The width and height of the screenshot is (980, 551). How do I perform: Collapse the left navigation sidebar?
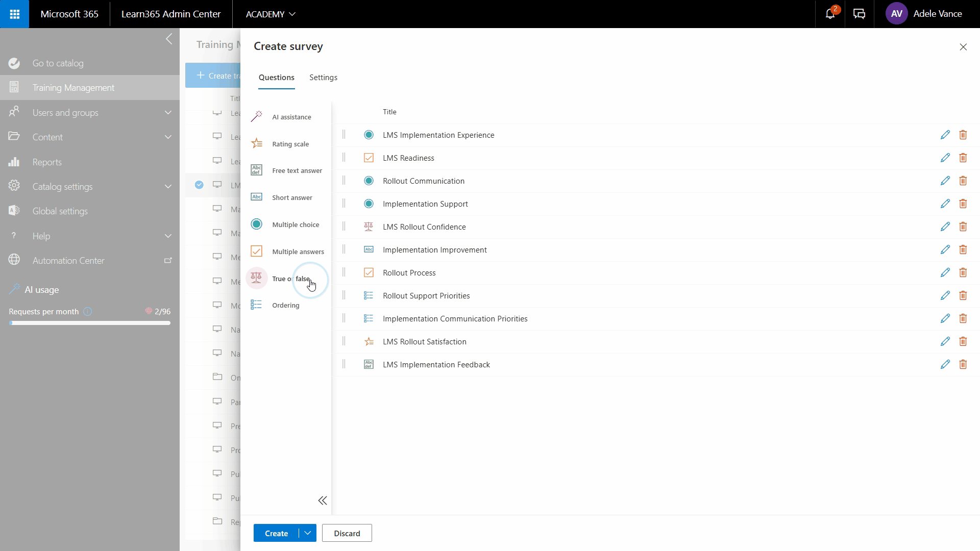(x=169, y=39)
